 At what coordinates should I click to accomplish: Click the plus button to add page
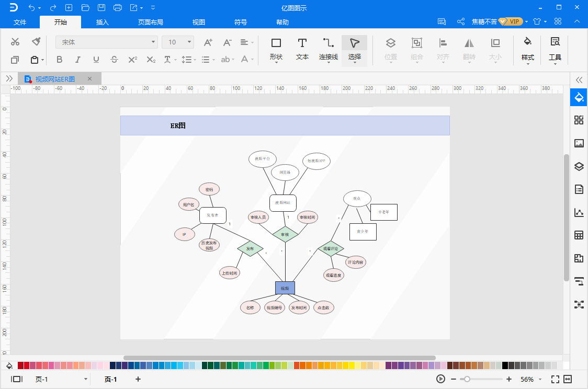(x=138, y=379)
